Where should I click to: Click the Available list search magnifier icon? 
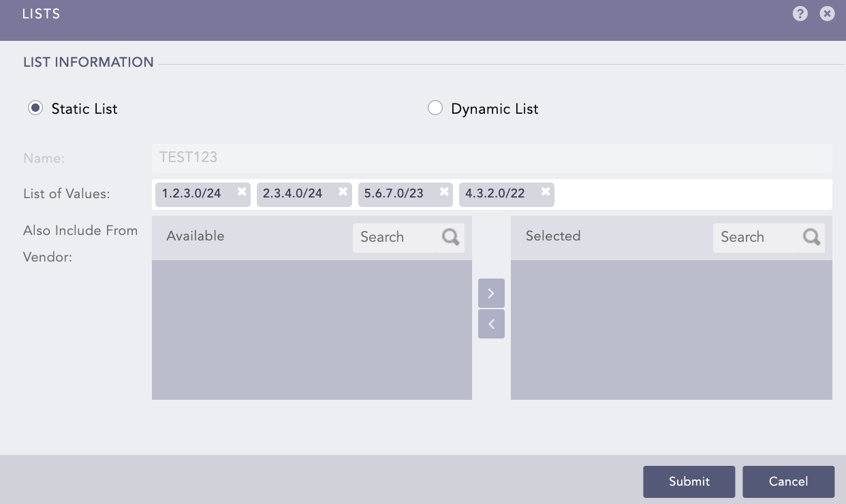click(451, 237)
